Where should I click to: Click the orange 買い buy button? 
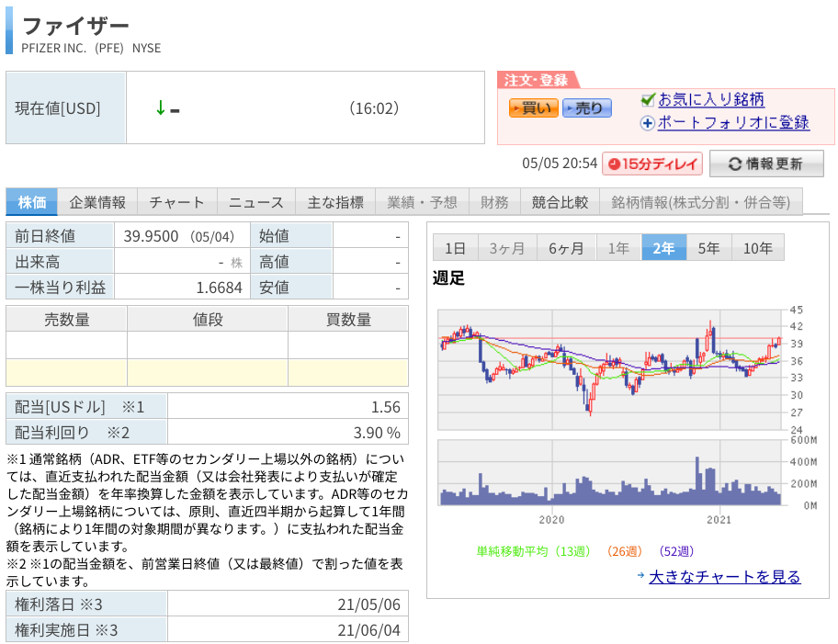pyautogui.click(x=533, y=108)
